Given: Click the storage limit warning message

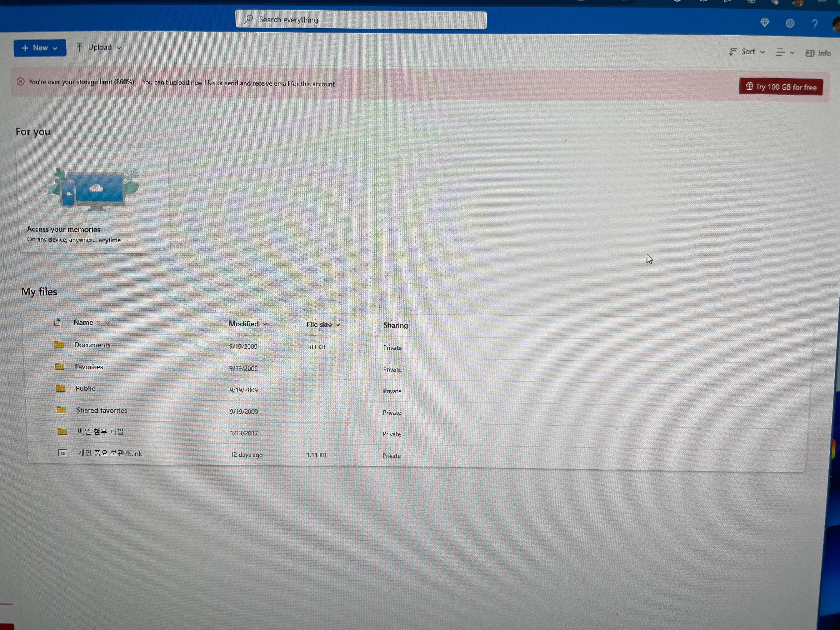Looking at the screenshot, I should tap(181, 83).
